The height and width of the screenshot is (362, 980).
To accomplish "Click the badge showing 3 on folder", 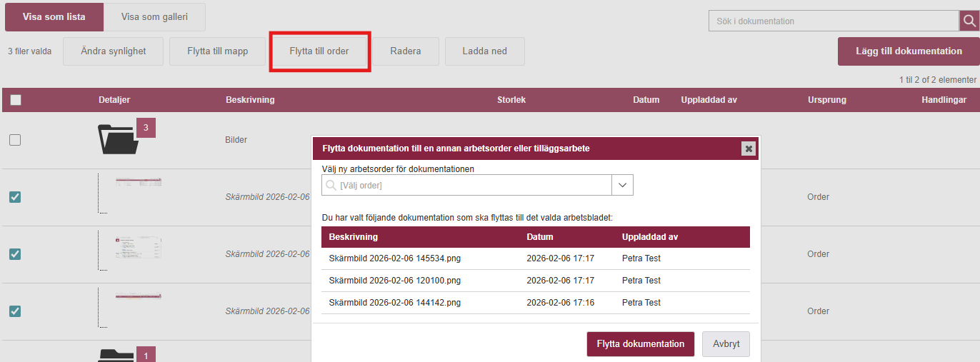I will pyautogui.click(x=146, y=129).
